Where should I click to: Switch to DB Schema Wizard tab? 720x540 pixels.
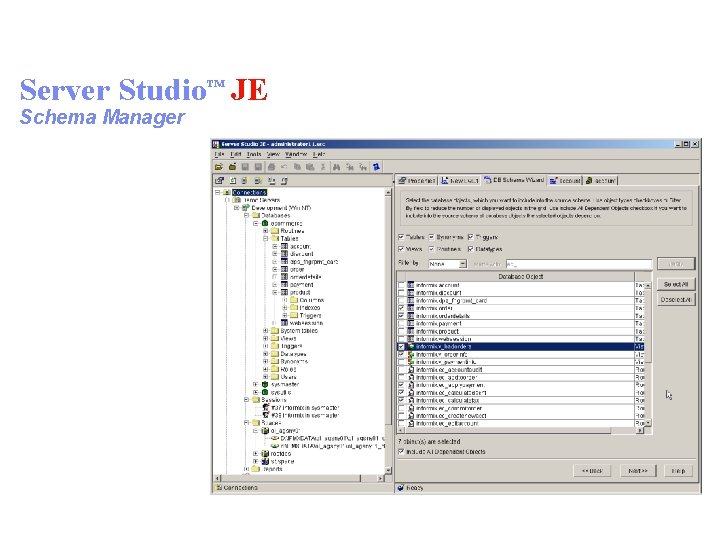(x=515, y=180)
